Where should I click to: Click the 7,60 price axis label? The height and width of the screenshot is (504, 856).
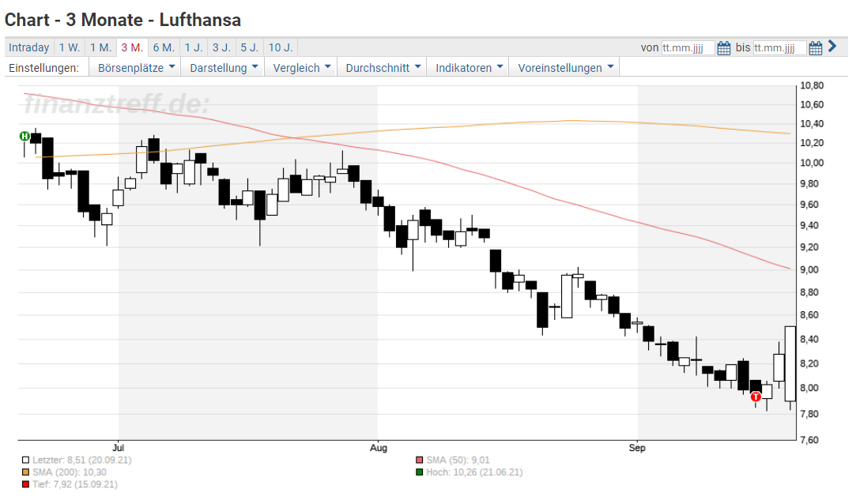tap(809, 440)
